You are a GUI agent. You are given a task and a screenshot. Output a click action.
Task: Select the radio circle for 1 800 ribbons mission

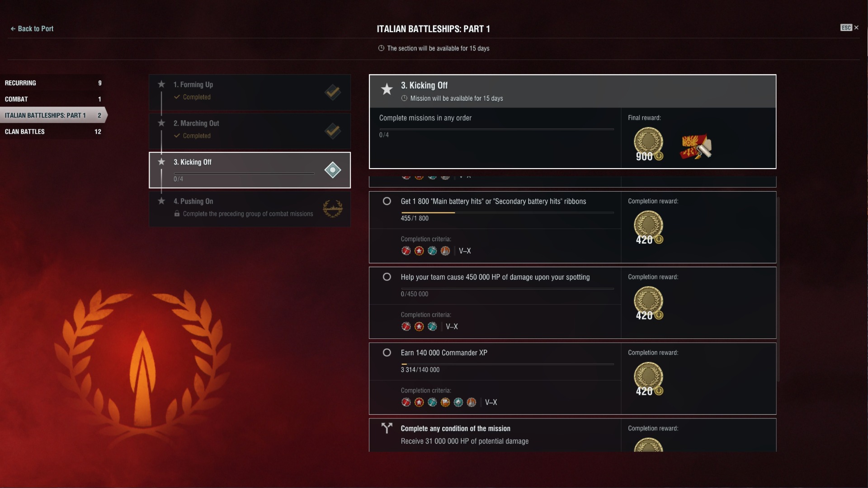click(387, 201)
